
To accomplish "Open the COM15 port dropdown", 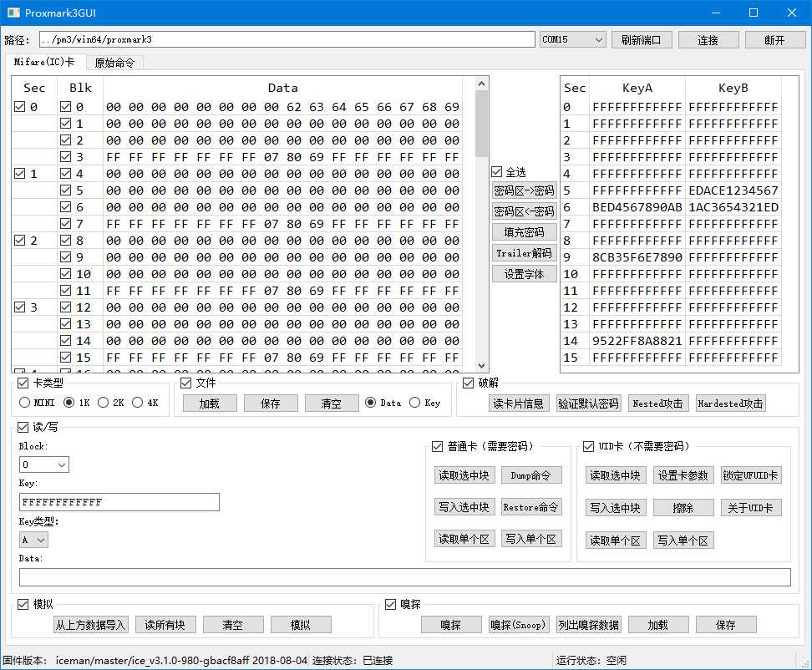I will pos(572,39).
